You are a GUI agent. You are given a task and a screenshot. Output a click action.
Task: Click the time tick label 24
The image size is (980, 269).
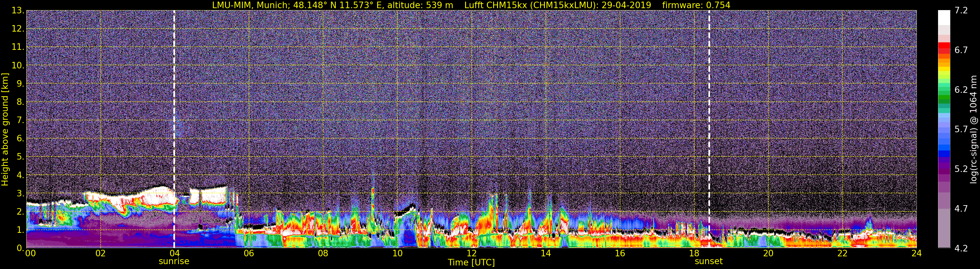pos(917,254)
